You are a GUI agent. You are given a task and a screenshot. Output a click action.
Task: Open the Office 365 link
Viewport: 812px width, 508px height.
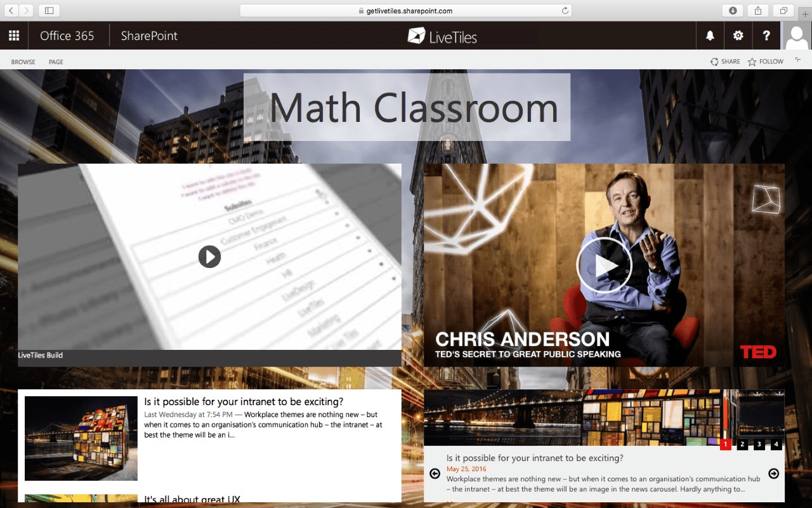pos(67,36)
